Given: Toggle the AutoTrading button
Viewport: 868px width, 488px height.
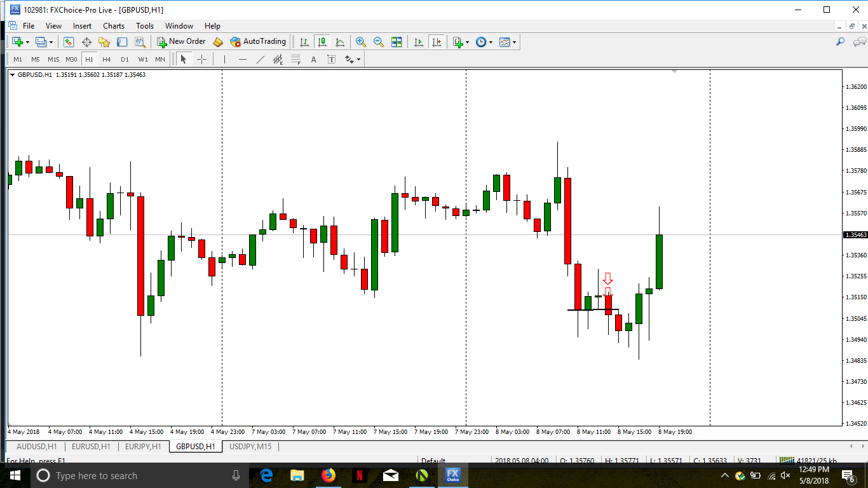Looking at the screenshot, I should pos(258,42).
